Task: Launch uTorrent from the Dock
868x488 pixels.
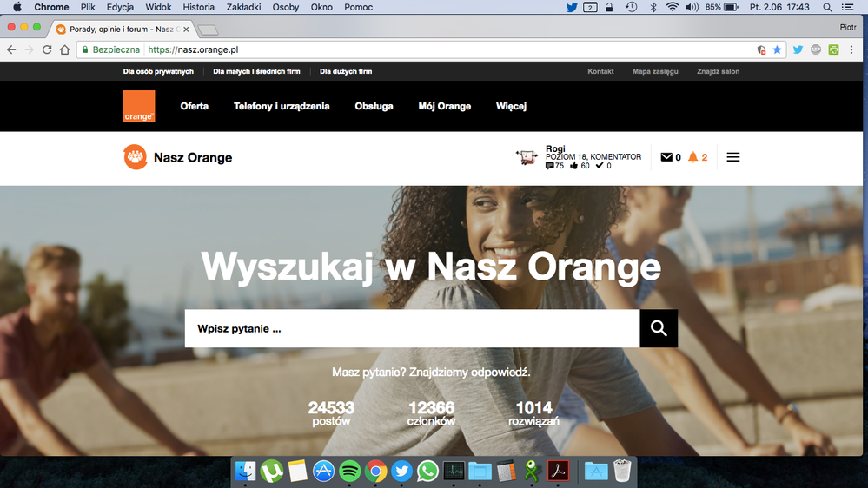Action: (x=271, y=472)
